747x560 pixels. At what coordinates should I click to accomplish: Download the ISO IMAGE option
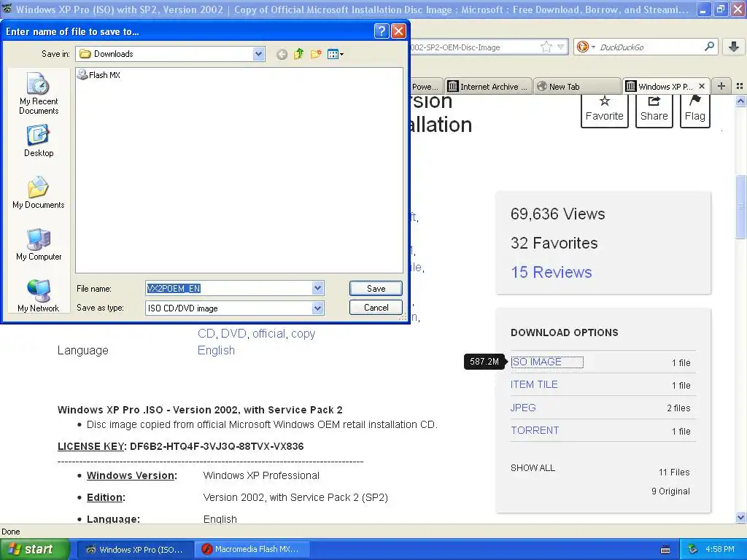536,362
